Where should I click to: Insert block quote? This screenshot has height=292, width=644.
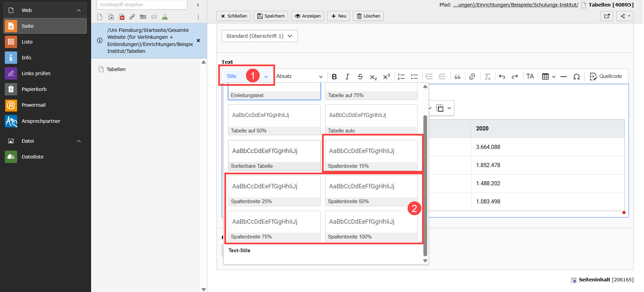tap(457, 77)
